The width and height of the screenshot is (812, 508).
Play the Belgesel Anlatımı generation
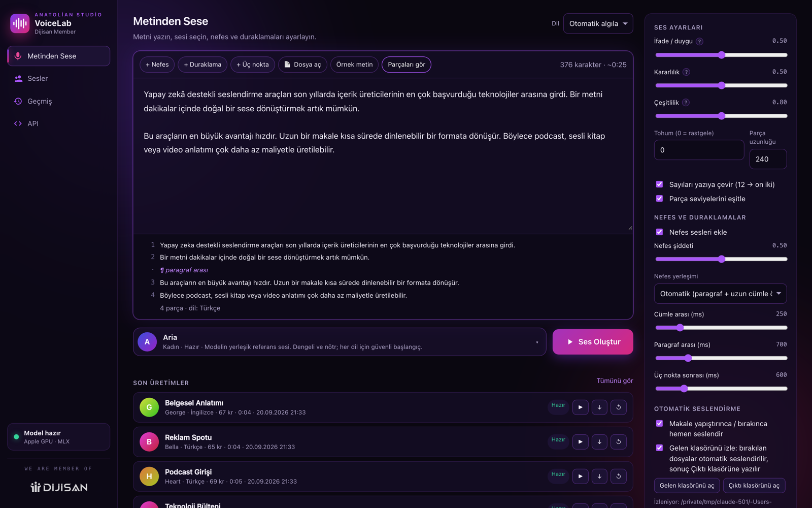click(x=580, y=407)
